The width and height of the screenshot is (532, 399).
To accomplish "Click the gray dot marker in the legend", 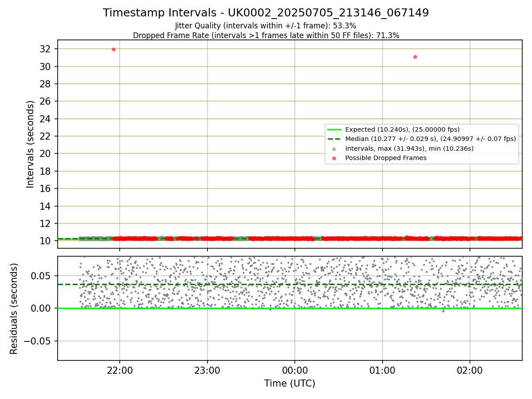I will [334, 149].
